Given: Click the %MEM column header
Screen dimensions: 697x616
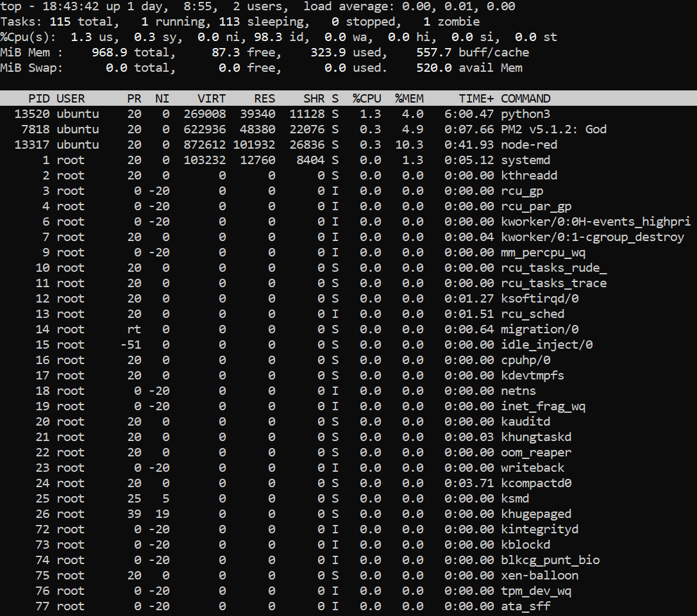Looking at the screenshot, I should point(409,98).
